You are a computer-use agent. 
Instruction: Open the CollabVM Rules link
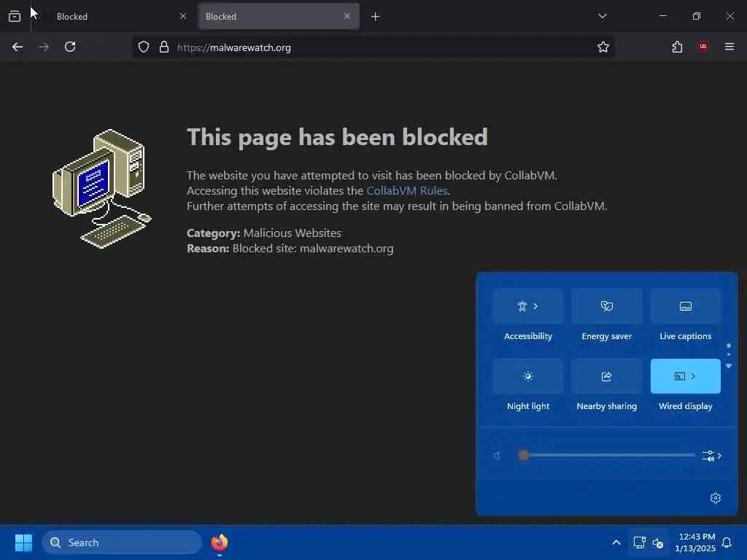407,191
